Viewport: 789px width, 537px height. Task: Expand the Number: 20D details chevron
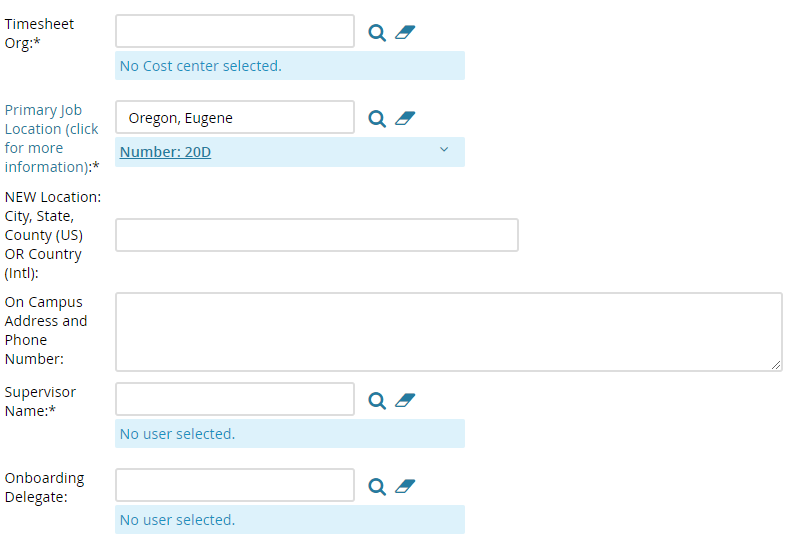pos(444,149)
